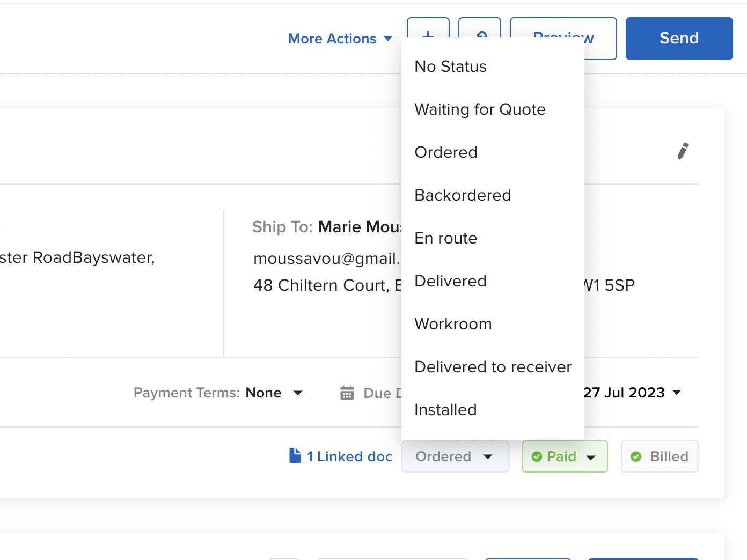This screenshot has width=747, height=560.
Task: Choose Waiting for Quote status
Action: (480, 109)
